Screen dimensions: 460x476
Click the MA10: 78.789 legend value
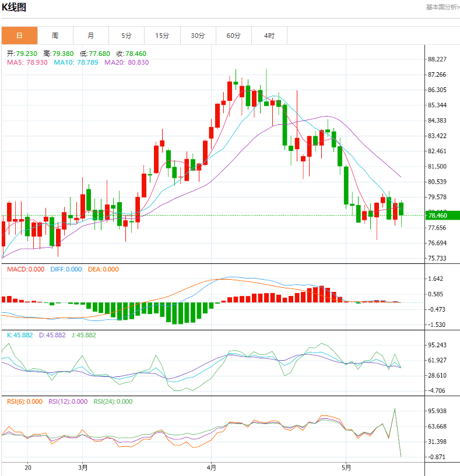(76, 62)
